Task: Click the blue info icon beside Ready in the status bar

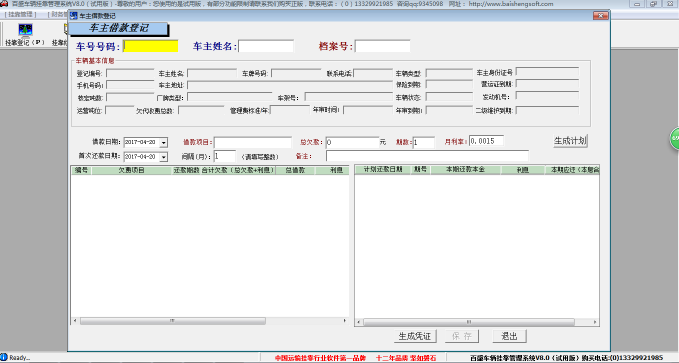Action: [4, 357]
